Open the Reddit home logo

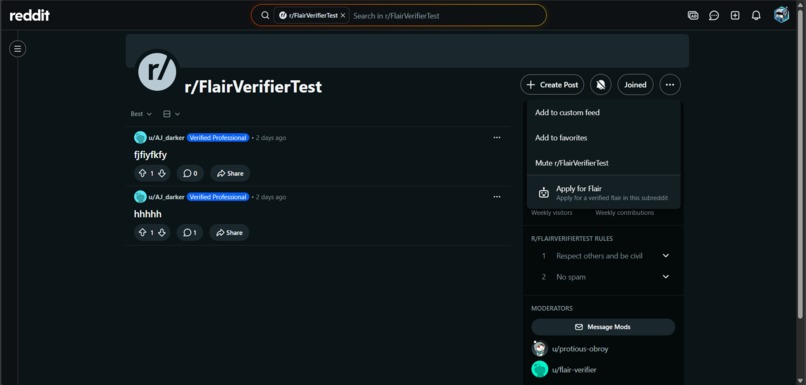click(30, 15)
